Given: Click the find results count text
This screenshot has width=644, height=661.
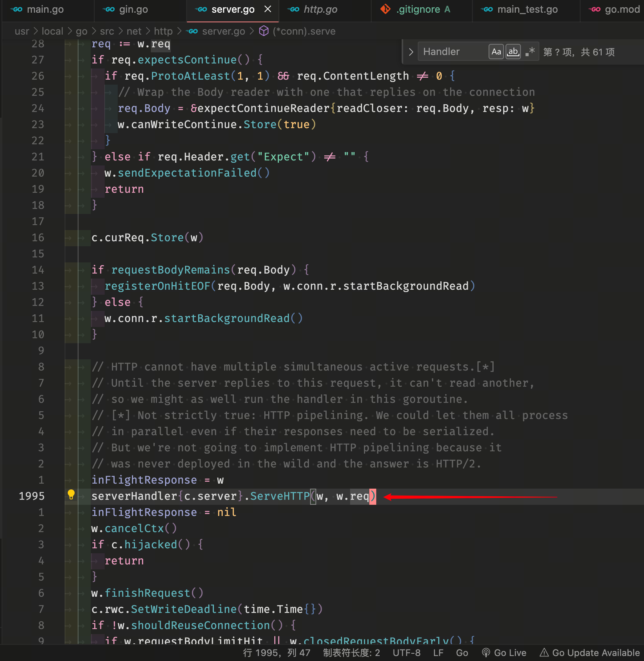Looking at the screenshot, I should pos(579,52).
